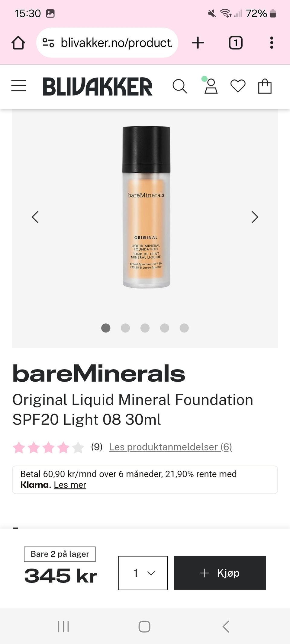Expand the quantity dropdown
Image resolution: width=290 pixels, height=644 pixels.
(143, 573)
